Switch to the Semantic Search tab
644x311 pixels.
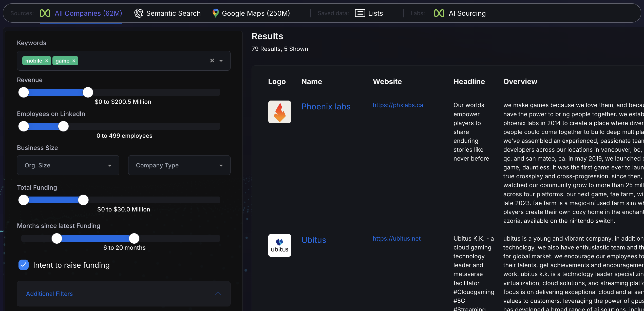pyautogui.click(x=167, y=13)
